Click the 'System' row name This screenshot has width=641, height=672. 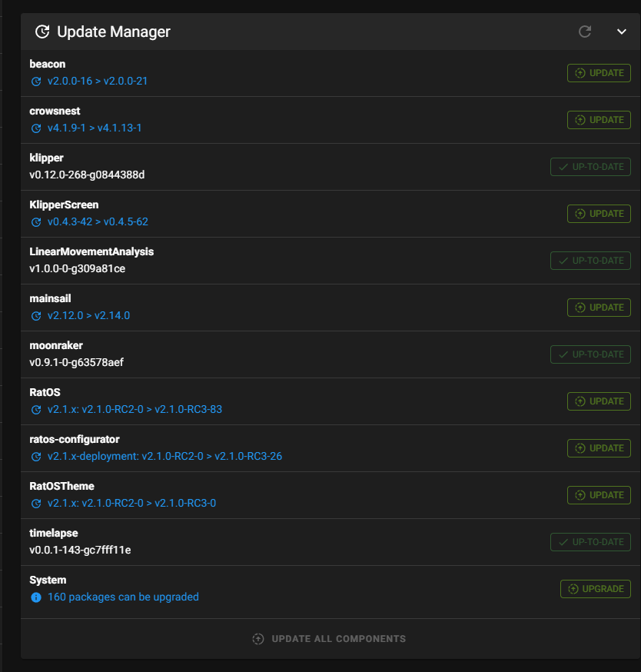pos(48,581)
